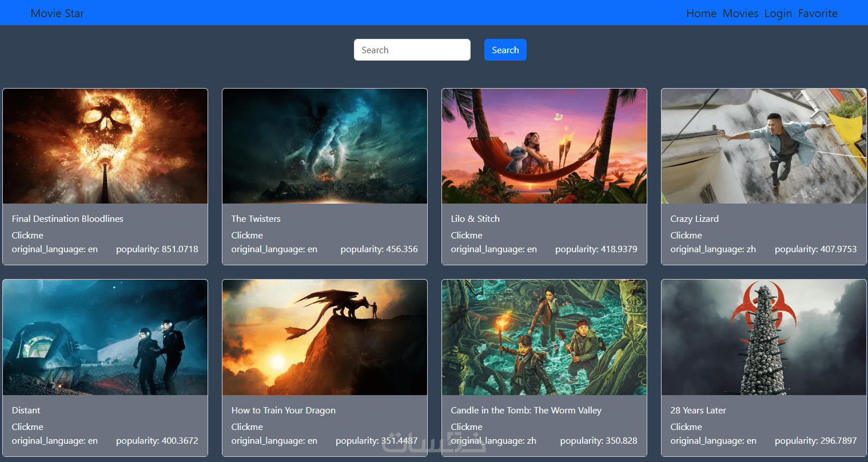Click Clickme under 28 Years Later
The width and height of the screenshot is (868, 462).
(686, 427)
